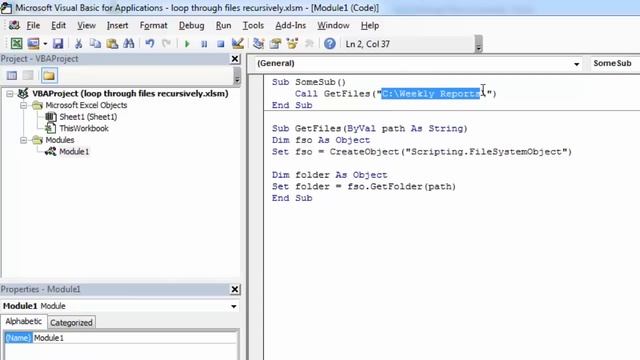
Task: Click the Toolbox toolbar icon
Action: click(309, 44)
